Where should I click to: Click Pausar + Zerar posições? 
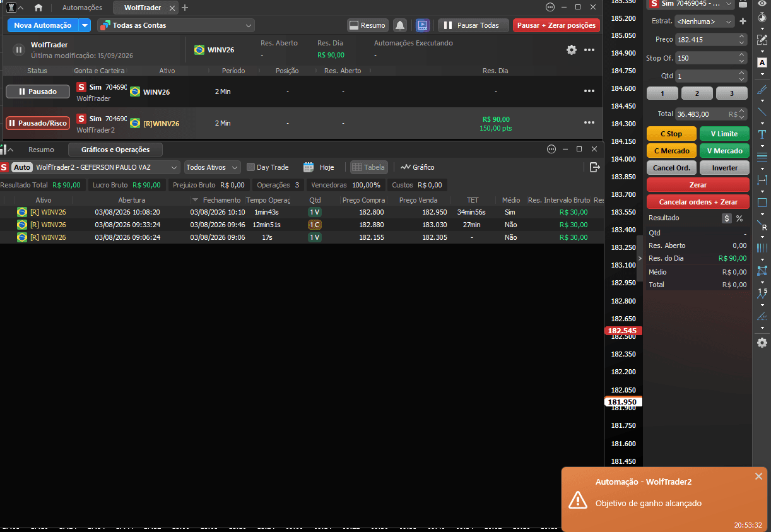click(x=556, y=25)
